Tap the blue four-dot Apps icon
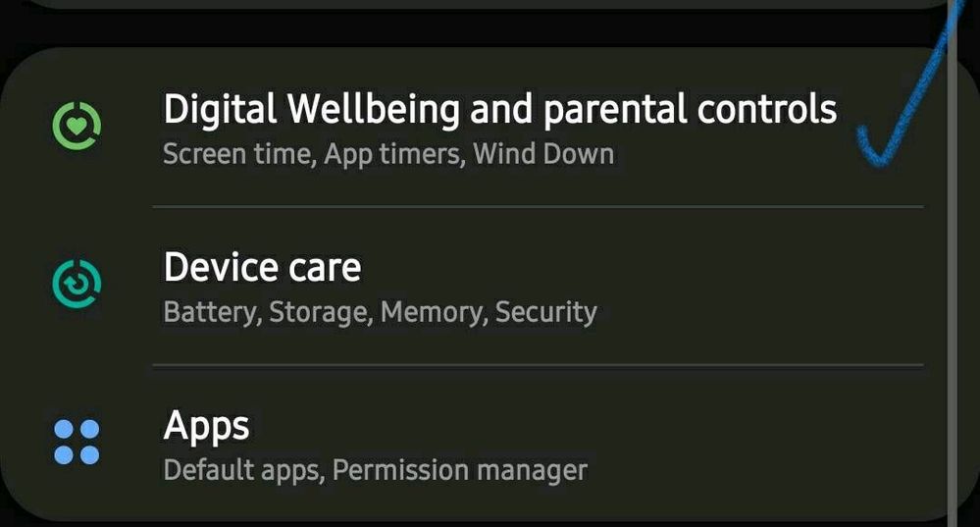The image size is (980, 527). coord(77,442)
